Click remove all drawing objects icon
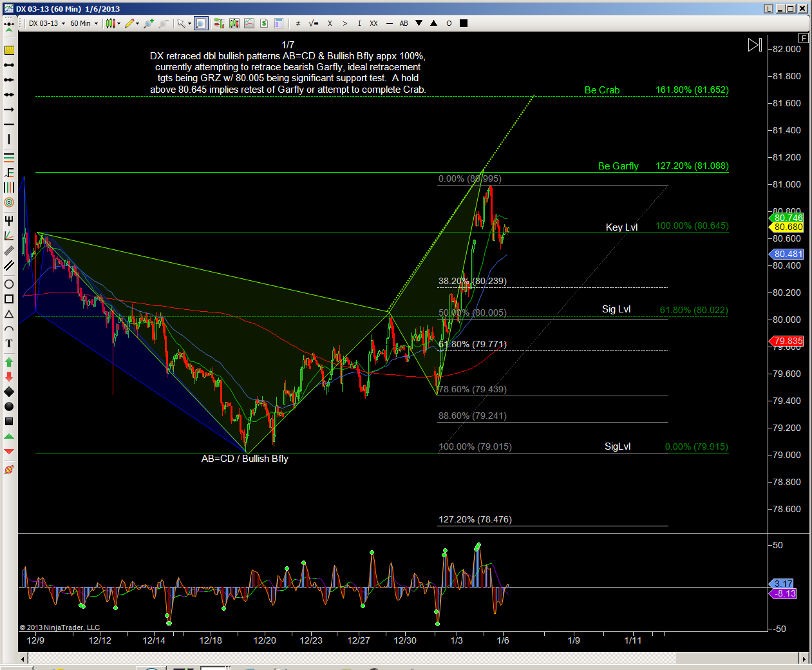Screen dimensions: 812x670 pyautogui.click(x=9, y=470)
